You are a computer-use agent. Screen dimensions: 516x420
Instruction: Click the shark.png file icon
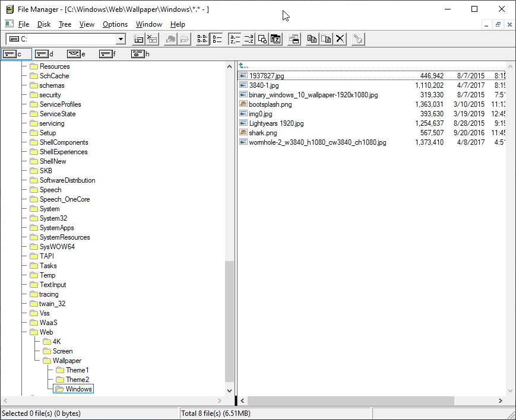click(243, 132)
